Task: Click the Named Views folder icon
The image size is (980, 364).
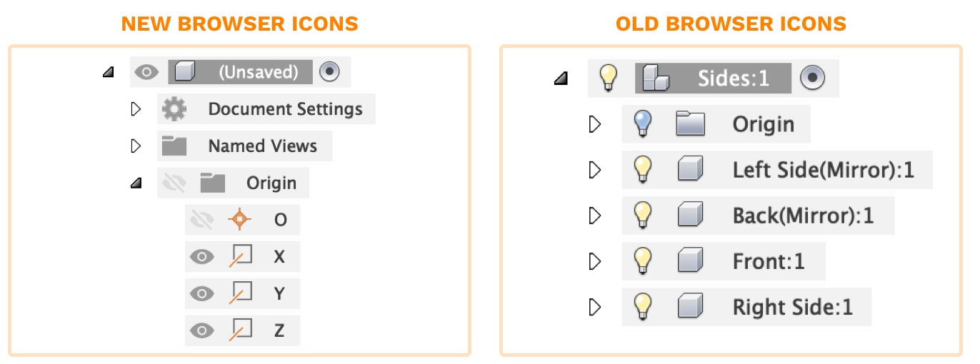Action: [174, 146]
